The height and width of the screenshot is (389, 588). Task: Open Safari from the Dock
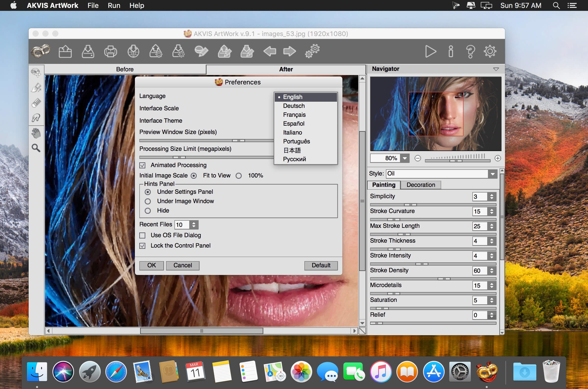click(116, 372)
